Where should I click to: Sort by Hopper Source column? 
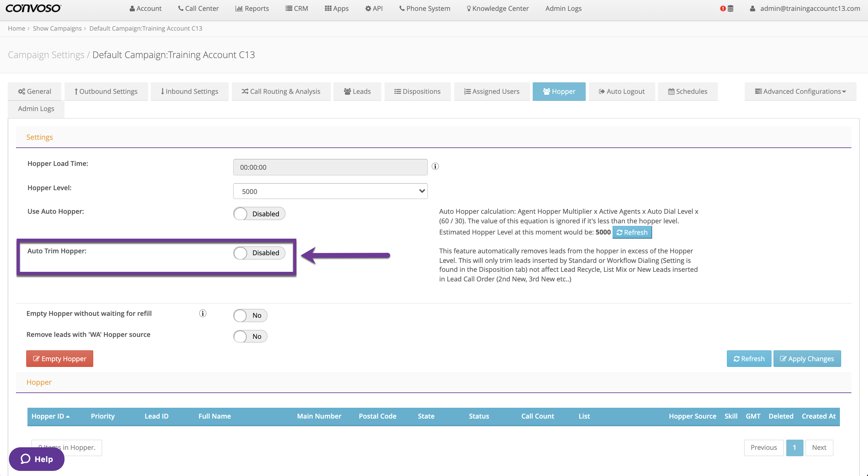point(692,416)
